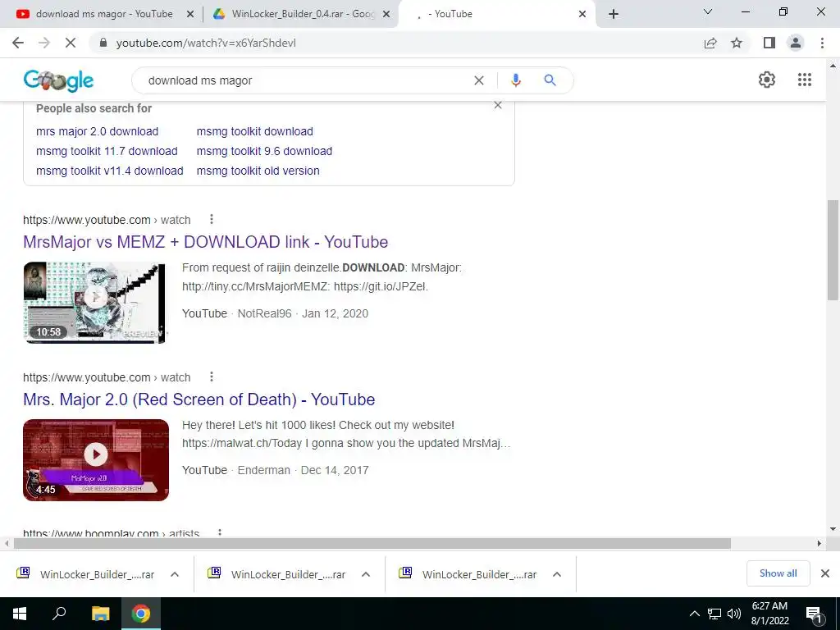Viewport: 840px width, 630px height.
Task: Open 'Mrs. Major 2.0 (Red Screen of Death)' result
Action: [199, 399]
